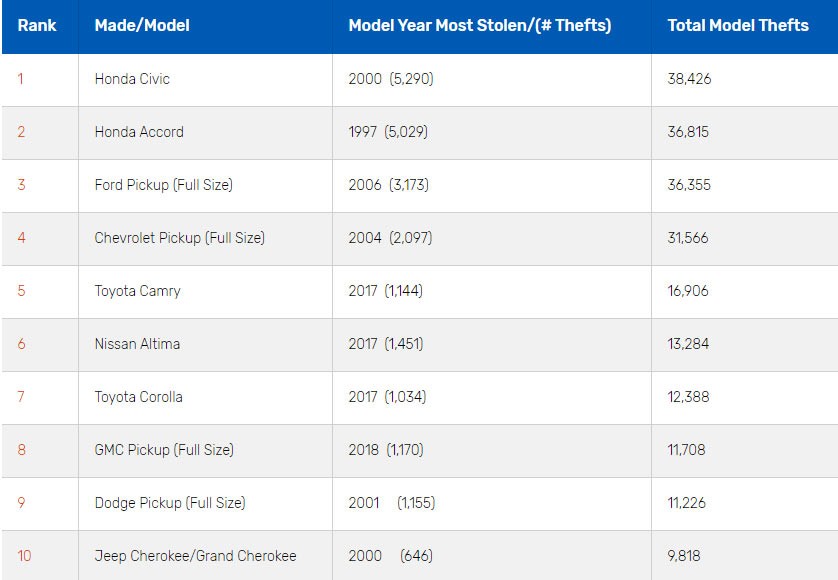Screen dimensions: 838x580
Task: Click Jeep Cherokee/Grand Cherokee entry
Action: click(195, 556)
